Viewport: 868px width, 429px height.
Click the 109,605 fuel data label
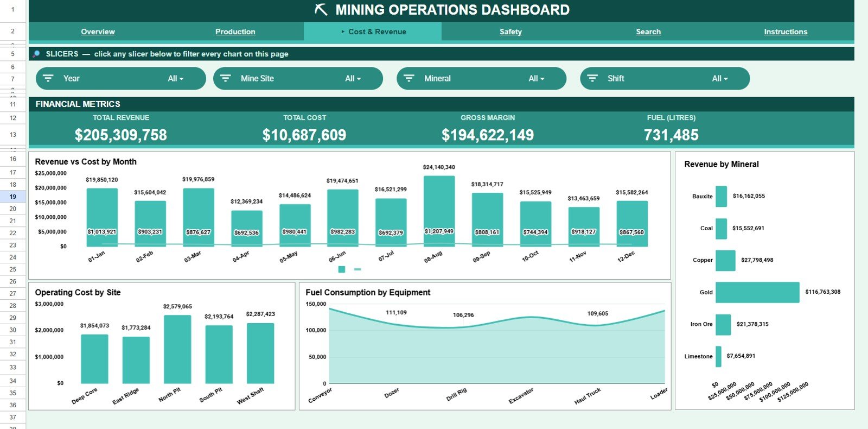pyautogui.click(x=598, y=313)
